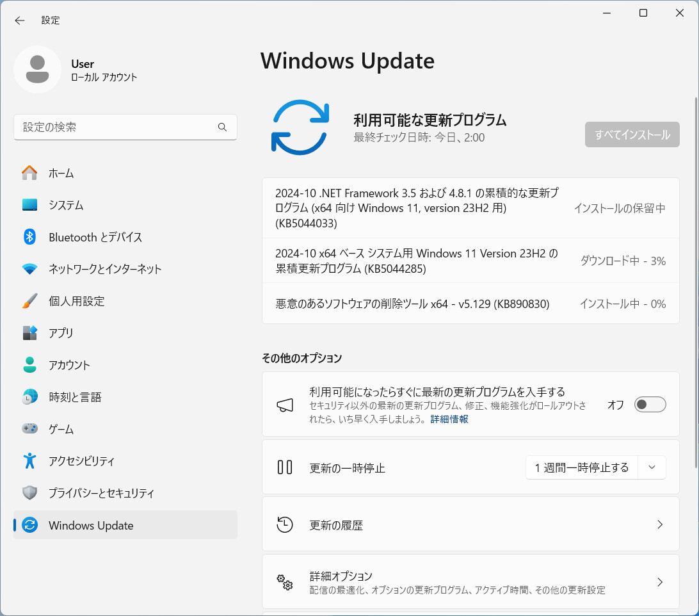699x616 pixels.
Task: Click the pause icon beside 更新の一時停止
Action: tap(285, 467)
